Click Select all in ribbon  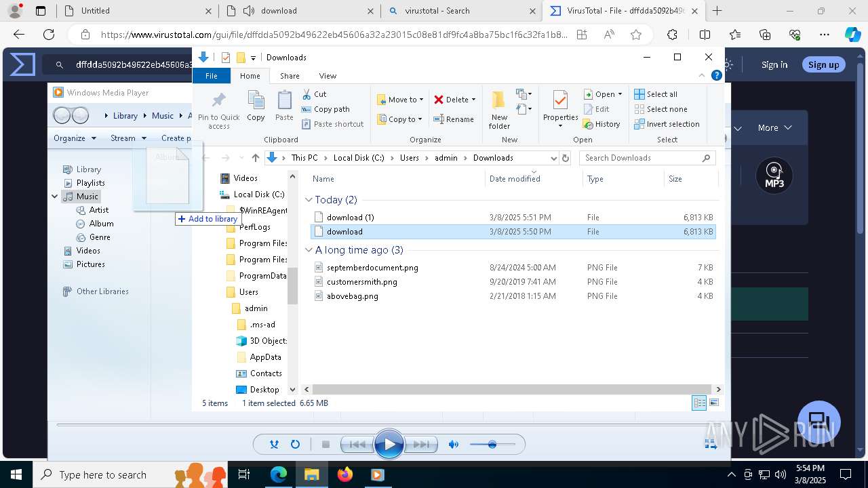[x=656, y=94]
